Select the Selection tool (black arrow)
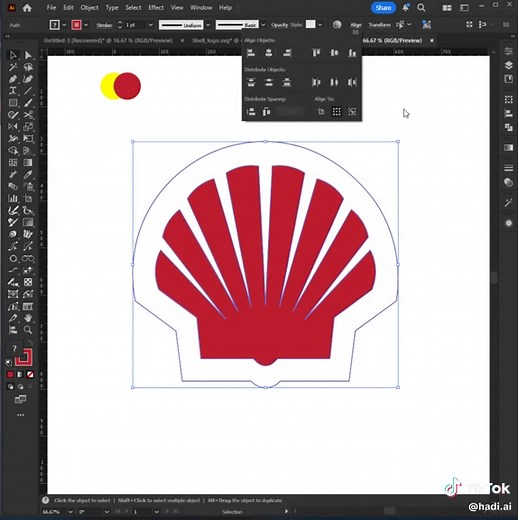This screenshot has height=520, width=518. click(x=13, y=55)
